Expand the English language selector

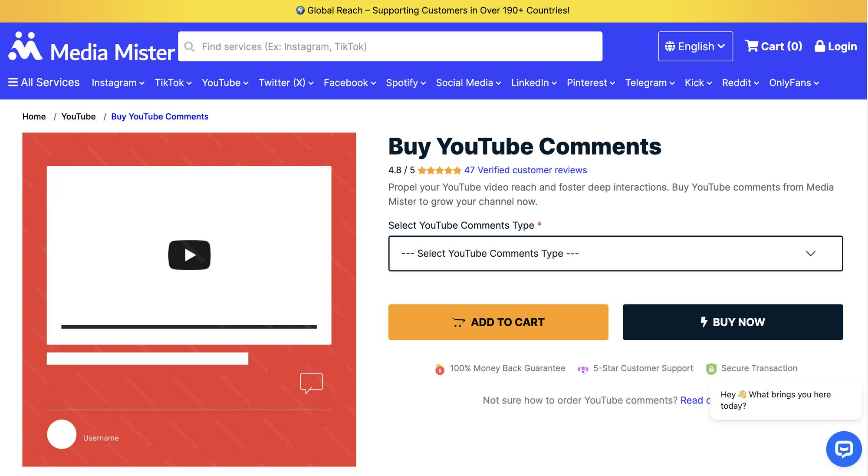(695, 46)
